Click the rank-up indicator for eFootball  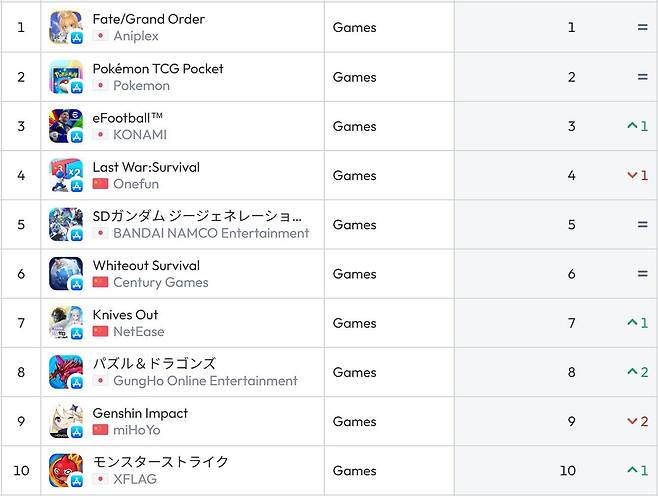click(x=637, y=126)
